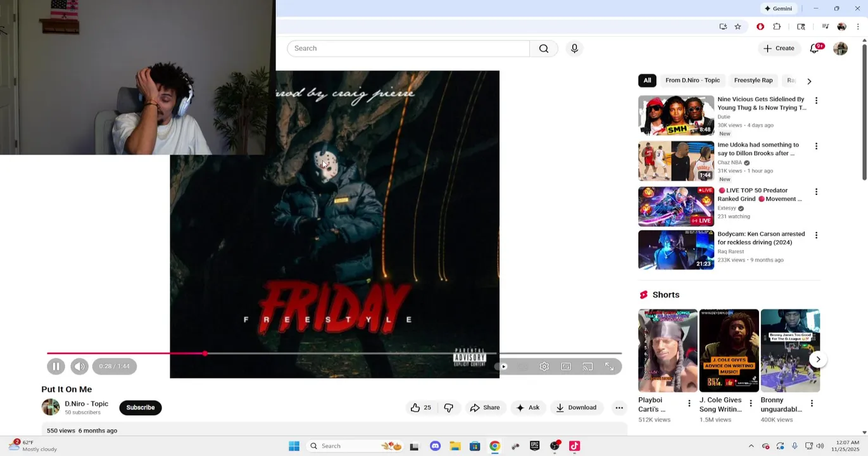
Task: Open Chrome profile avatar
Action: pos(841,27)
